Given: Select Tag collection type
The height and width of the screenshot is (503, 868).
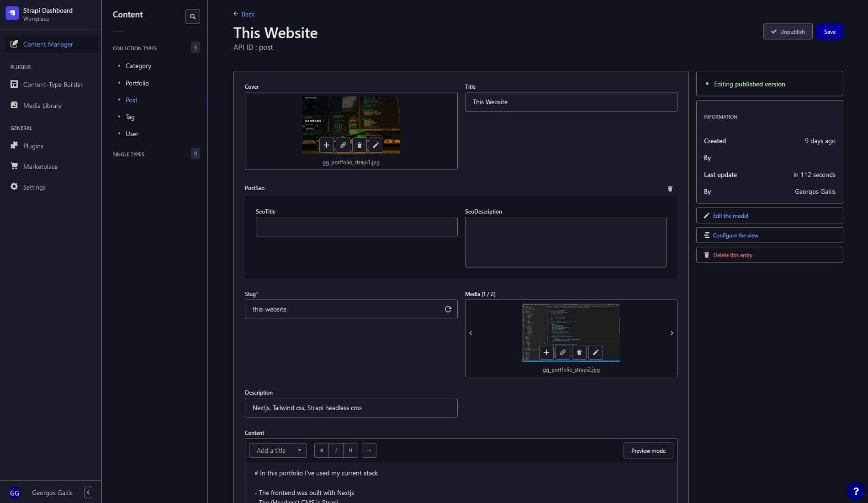Looking at the screenshot, I should pos(130,117).
